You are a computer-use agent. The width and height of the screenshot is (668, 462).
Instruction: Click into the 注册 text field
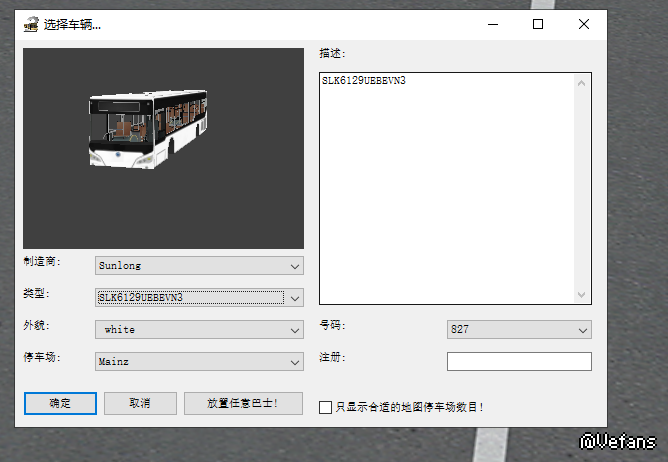tap(518, 361)
